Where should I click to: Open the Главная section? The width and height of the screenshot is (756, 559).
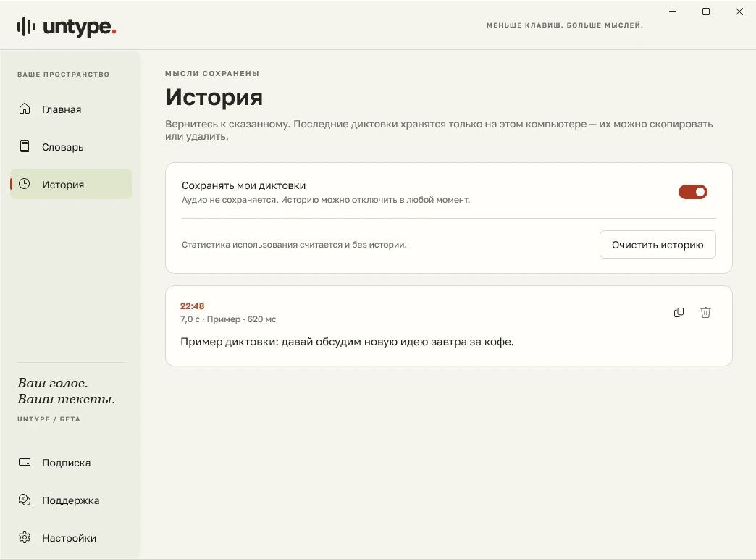coord(71,109)
